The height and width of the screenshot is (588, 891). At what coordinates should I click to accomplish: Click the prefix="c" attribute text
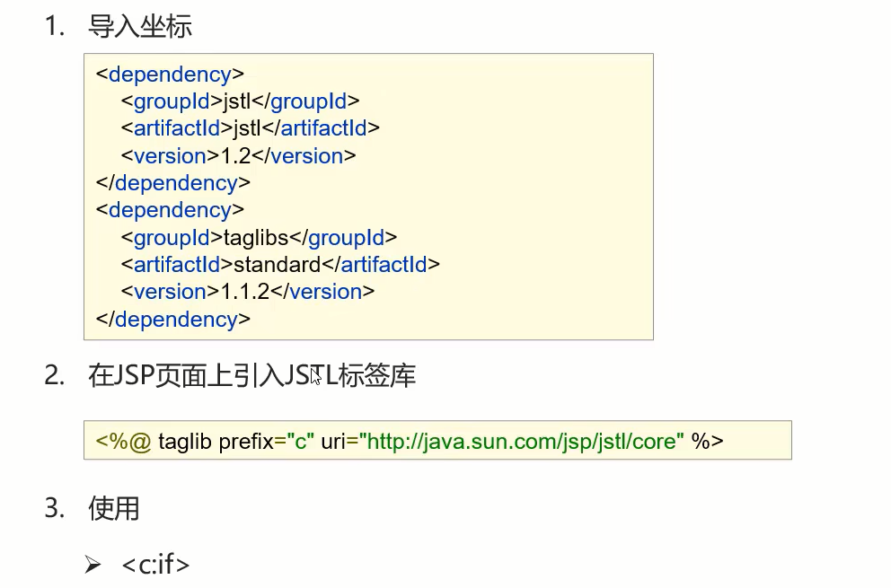(267, 442)
